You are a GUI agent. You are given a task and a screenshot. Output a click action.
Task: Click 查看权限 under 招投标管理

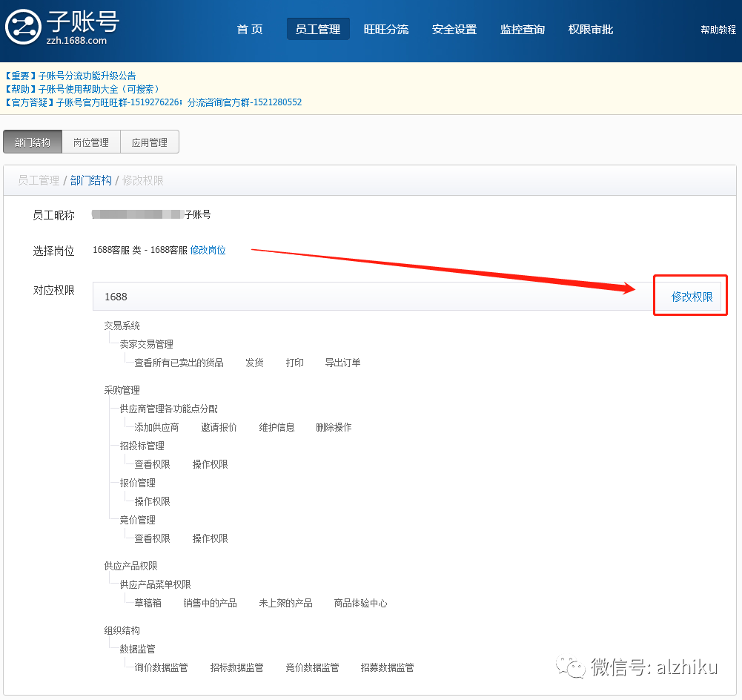(153, 464)
